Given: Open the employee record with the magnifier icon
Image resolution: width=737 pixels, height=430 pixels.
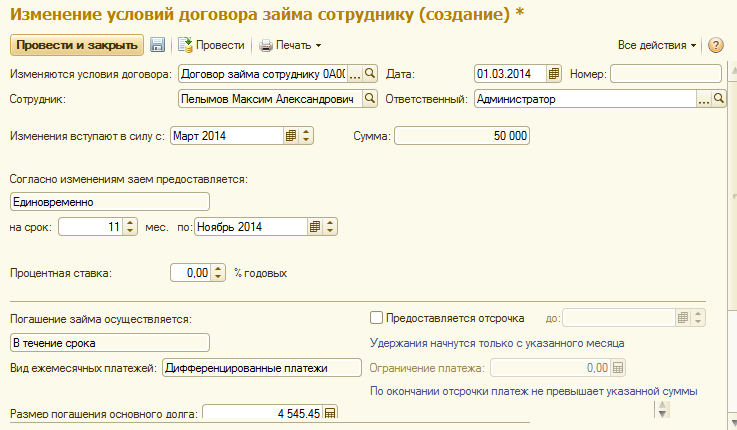Looking at the screenshot, I should 369,99.
